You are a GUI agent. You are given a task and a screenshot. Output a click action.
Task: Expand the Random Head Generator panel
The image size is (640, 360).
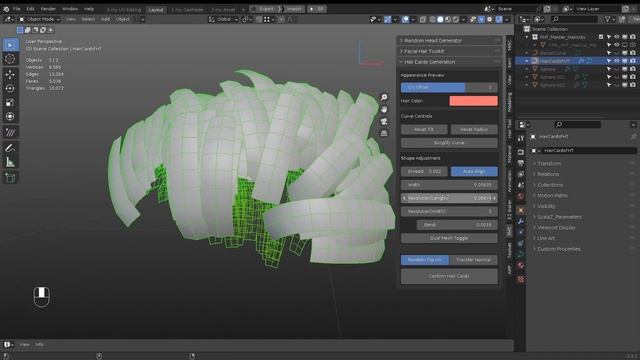click(449, 40)
